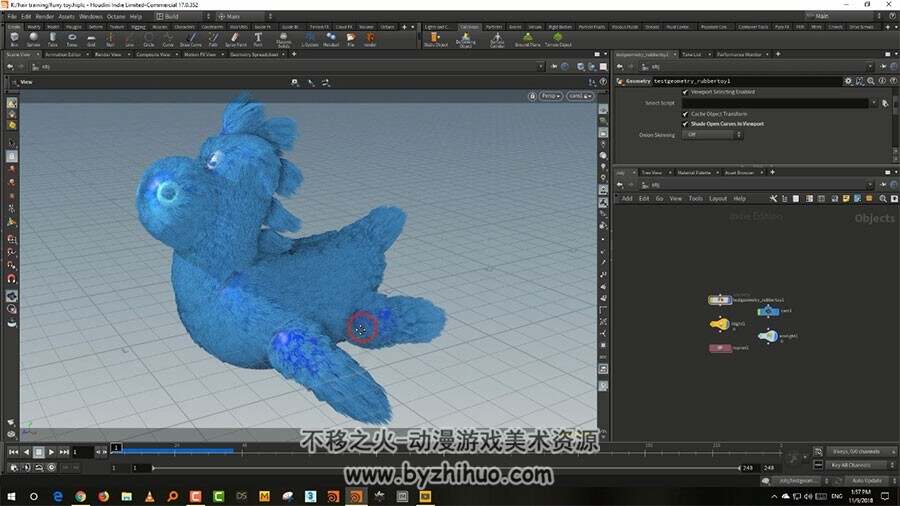
Task: Click the yellow hlight1 light node
Action: point(720,324)
